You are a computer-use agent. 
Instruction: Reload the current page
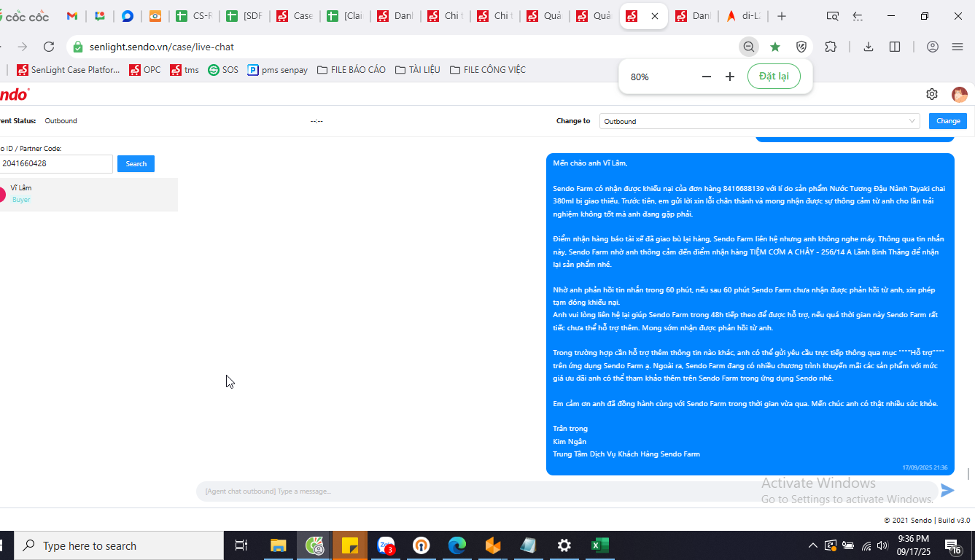49,47
